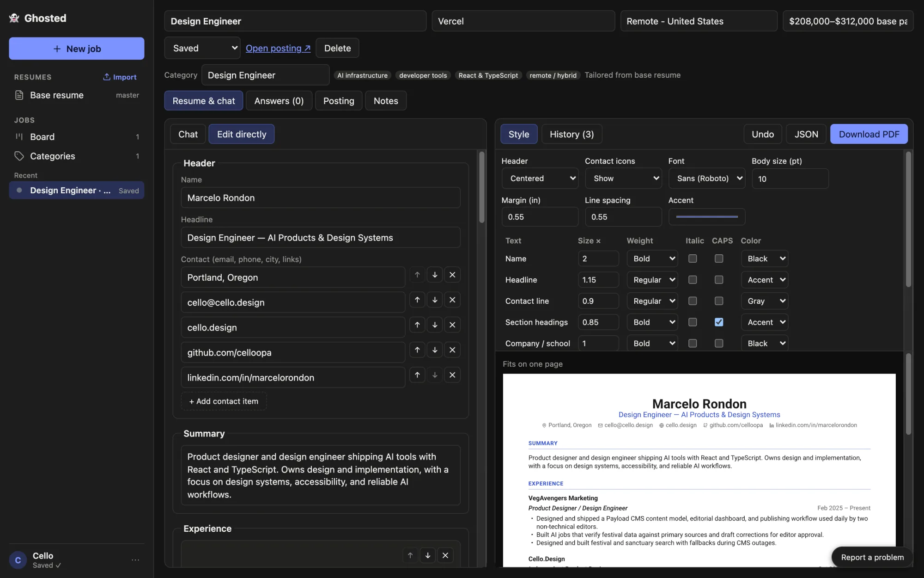This screenshot has width=924, height=578.
Task: Move Portland, Oregon contact down
Action: (x=435, y=275)
